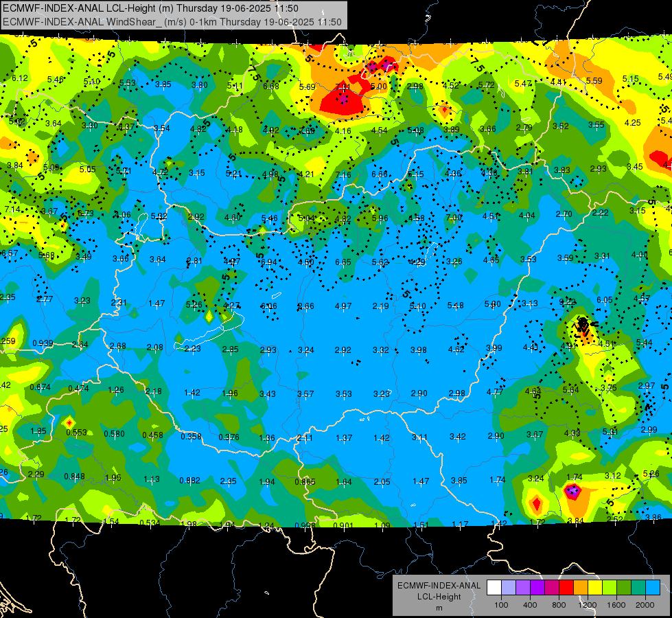Click the wind shear value 6.05
The width and height of the screenshot is (672, 618).
click(x=605, y=300)
